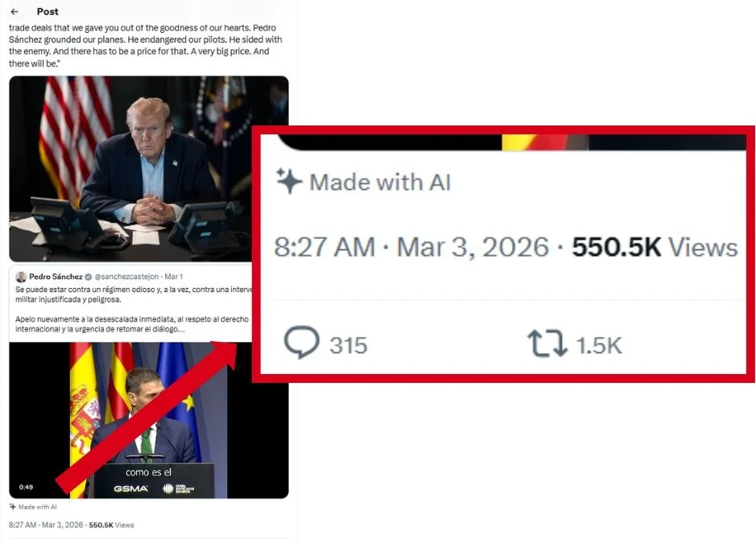Open the quoted Spanish post text
756x543 pixels.
(x=133, y=310)
